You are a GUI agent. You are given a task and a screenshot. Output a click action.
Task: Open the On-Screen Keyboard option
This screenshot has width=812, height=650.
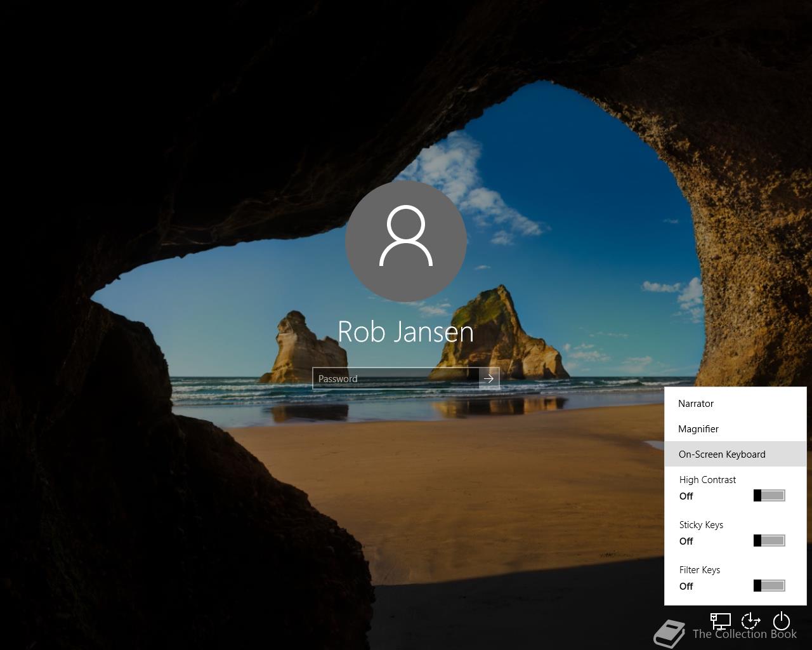(722, 454)
